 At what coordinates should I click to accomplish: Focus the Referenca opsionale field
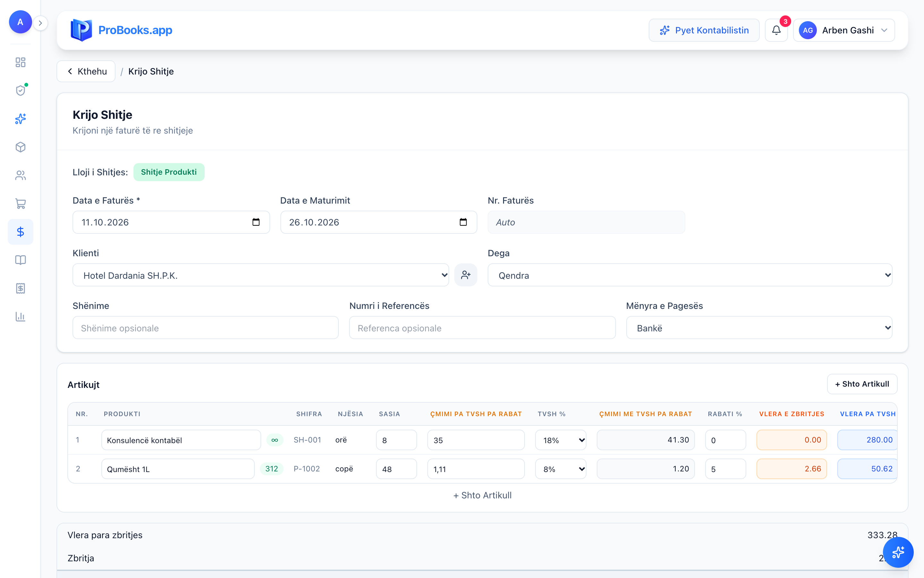coord(482,328)
